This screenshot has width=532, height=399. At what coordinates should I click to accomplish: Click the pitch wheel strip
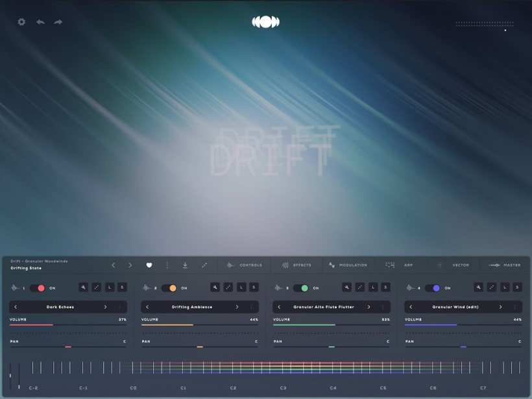point(10,375)
